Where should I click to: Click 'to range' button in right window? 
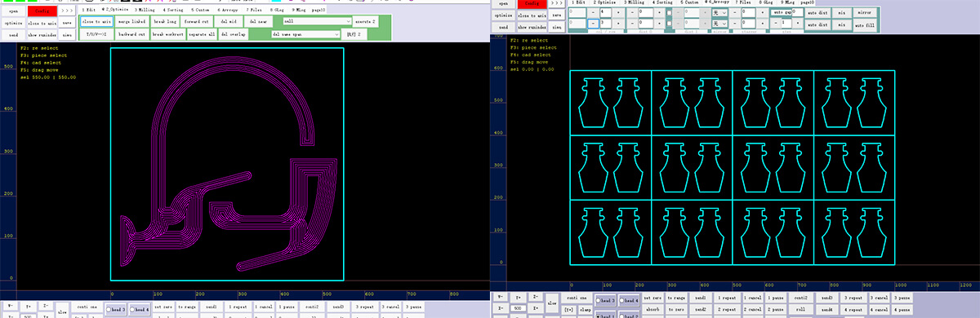click(676, 298)
